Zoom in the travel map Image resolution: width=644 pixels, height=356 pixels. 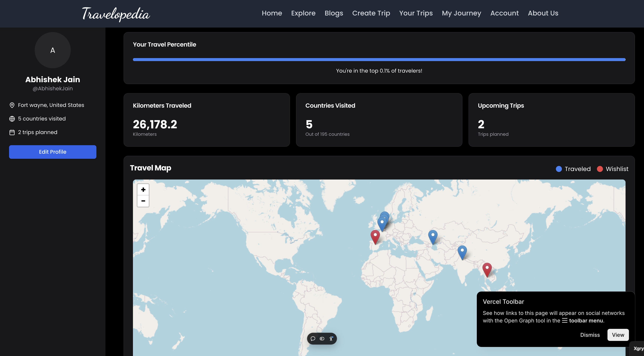tap(143, 190)
